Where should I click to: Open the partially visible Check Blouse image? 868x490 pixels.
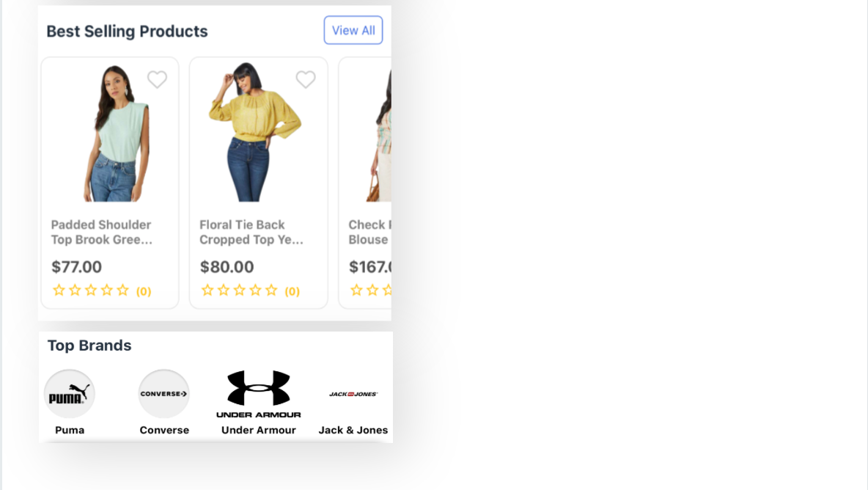(378, 133)
